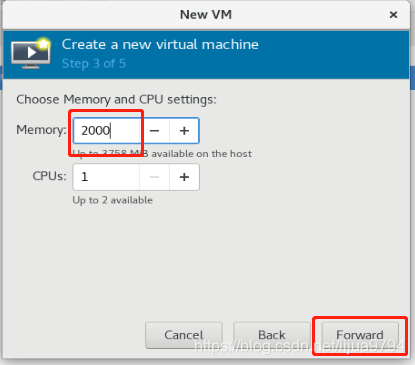Click the CPUs label
Image resolution: width=415 pixels, height=365 pixels.
49,176
